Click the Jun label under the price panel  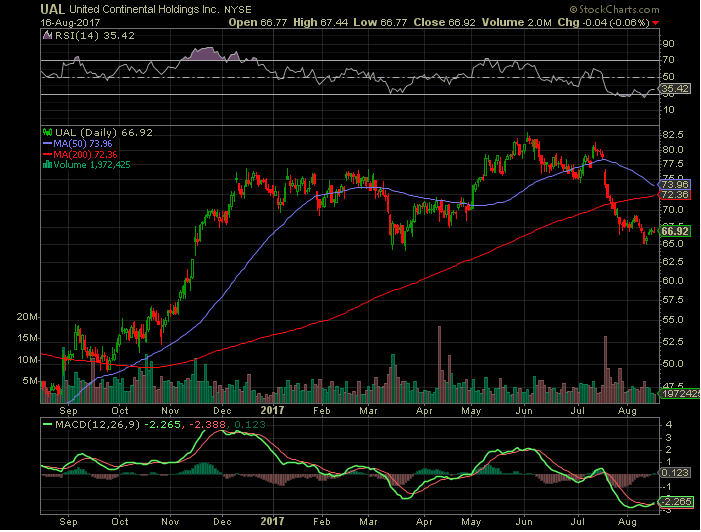point(524,411)
